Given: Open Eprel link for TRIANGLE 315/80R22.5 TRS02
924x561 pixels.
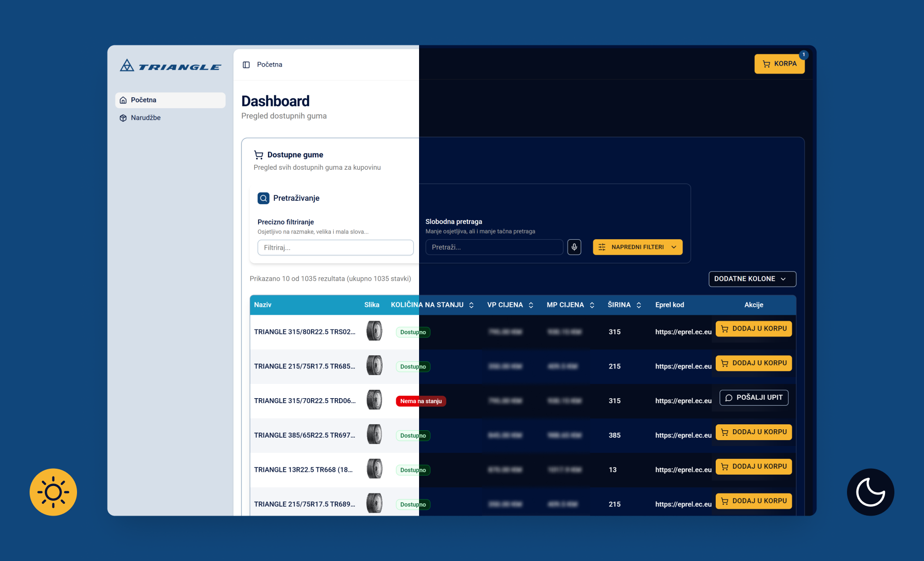Looking at the screenshot, I should (683, 332).
